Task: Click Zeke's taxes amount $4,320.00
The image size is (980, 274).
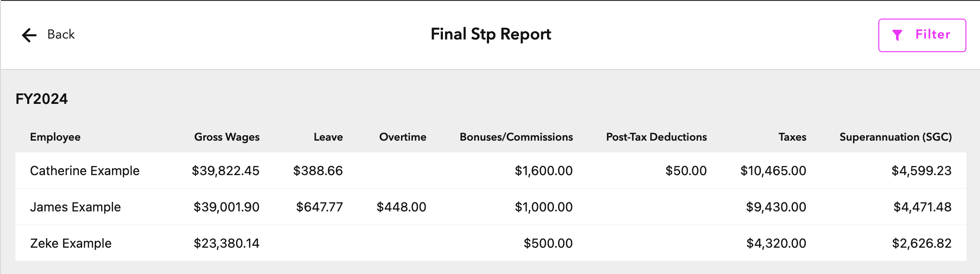Action: coord(776,243)
